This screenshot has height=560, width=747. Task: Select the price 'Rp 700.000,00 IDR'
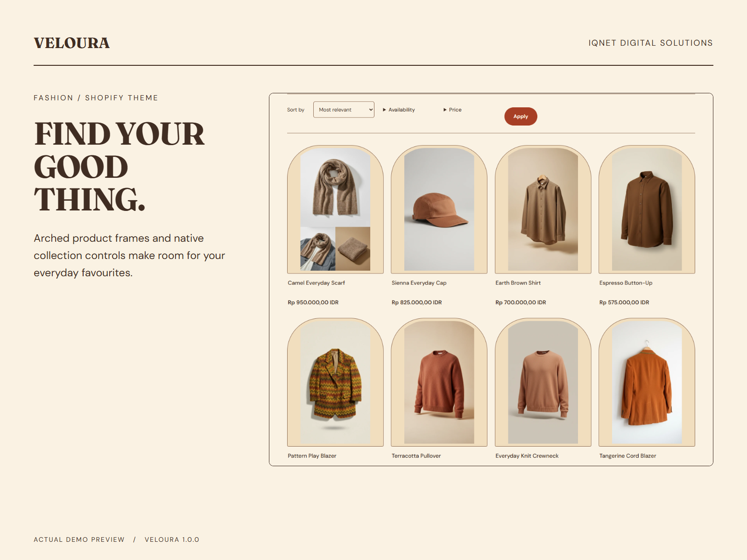coord(521,302)
